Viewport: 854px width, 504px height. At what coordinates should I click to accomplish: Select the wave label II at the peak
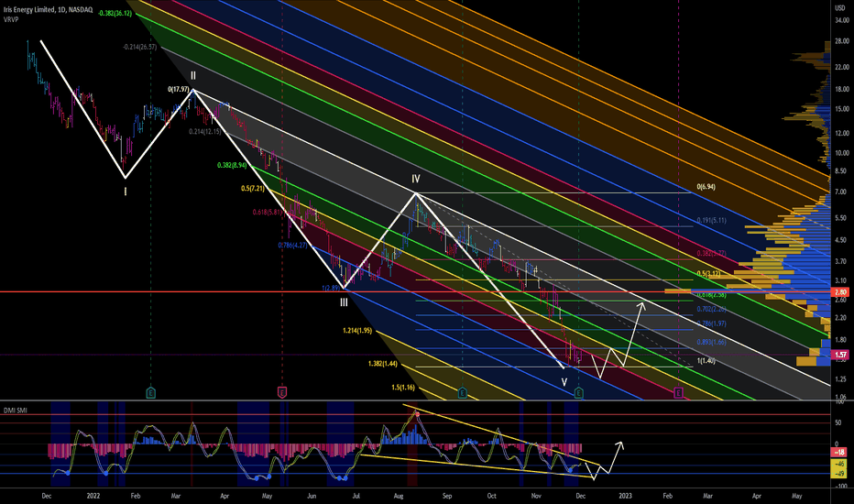coord(192,76)
